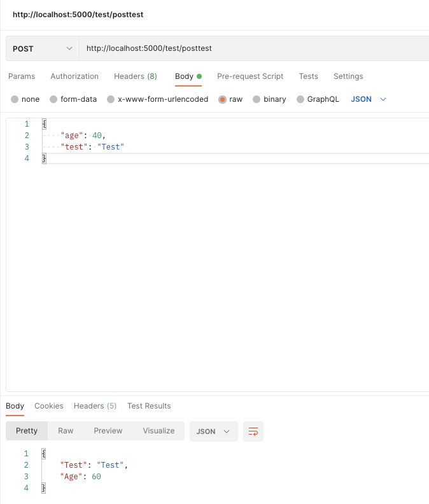Open the Authorization tab

(x=74, y=76)
